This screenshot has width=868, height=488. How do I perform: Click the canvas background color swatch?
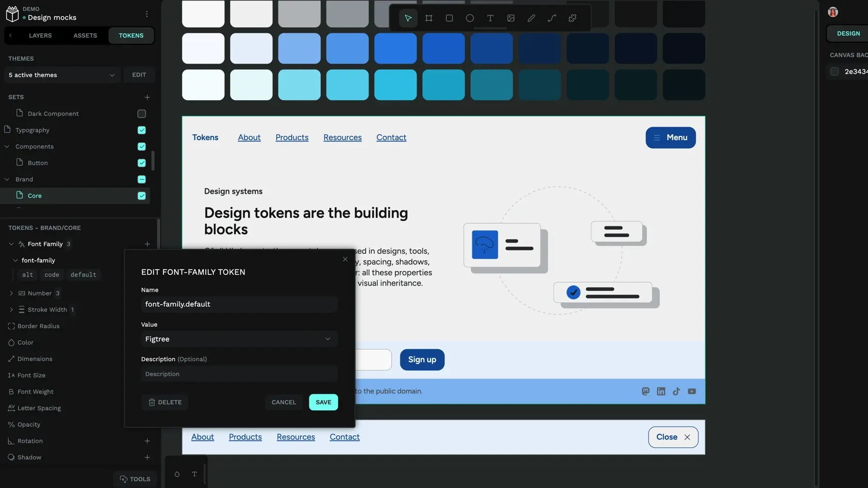coord(834,72)
